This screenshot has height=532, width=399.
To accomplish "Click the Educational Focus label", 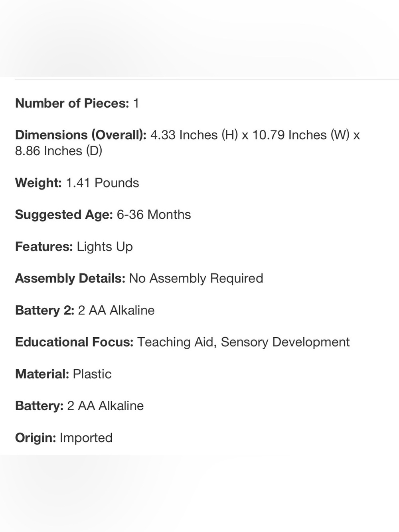I will click(x=74, y=342).
